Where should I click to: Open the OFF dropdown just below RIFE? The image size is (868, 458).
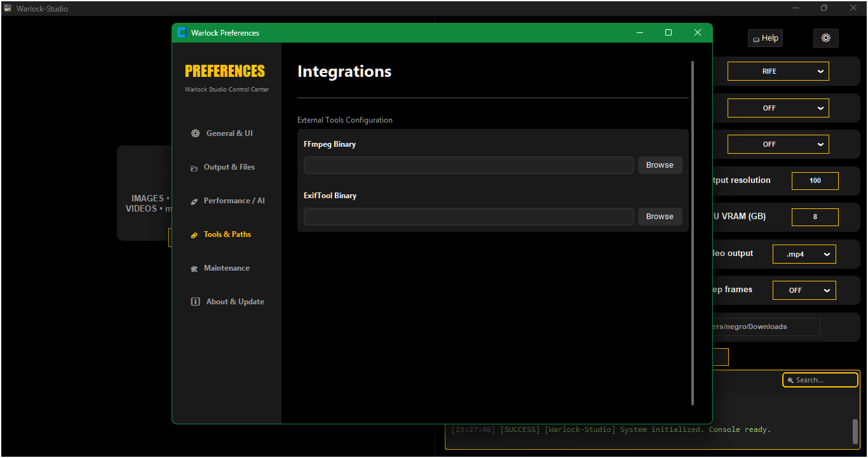778,108
